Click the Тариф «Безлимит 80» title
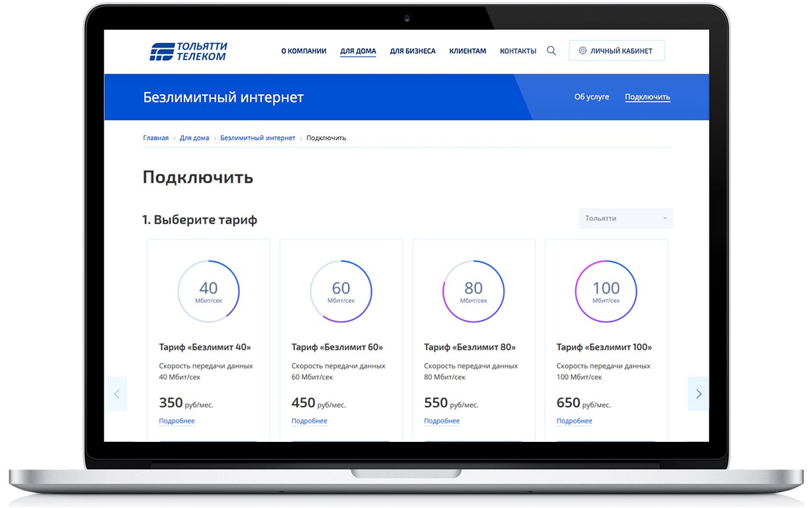Image resolution: width=812 pixels, height=508 pixels. 470,347
